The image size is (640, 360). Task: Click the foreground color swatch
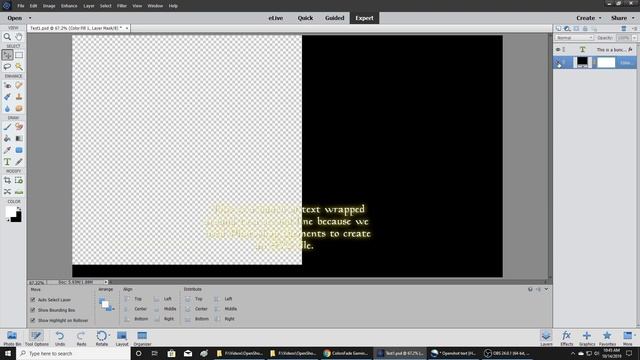(10, 211)
